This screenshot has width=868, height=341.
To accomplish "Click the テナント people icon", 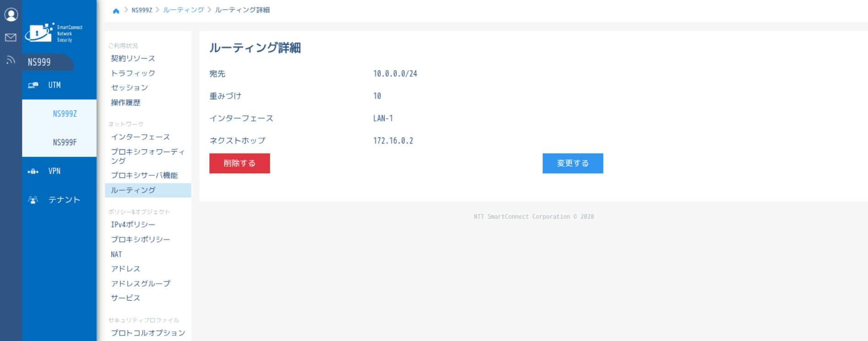I will (33, 200).
